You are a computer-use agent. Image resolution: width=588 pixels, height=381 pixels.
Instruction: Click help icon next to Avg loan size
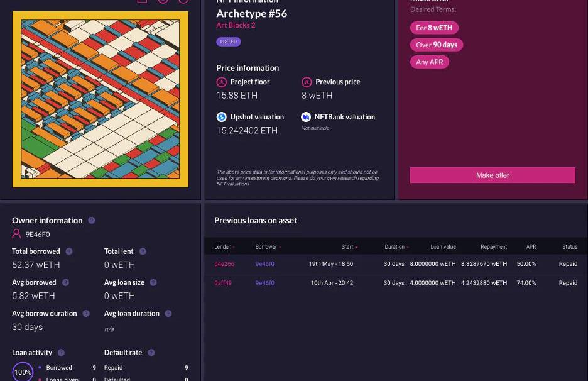point(153,283)
